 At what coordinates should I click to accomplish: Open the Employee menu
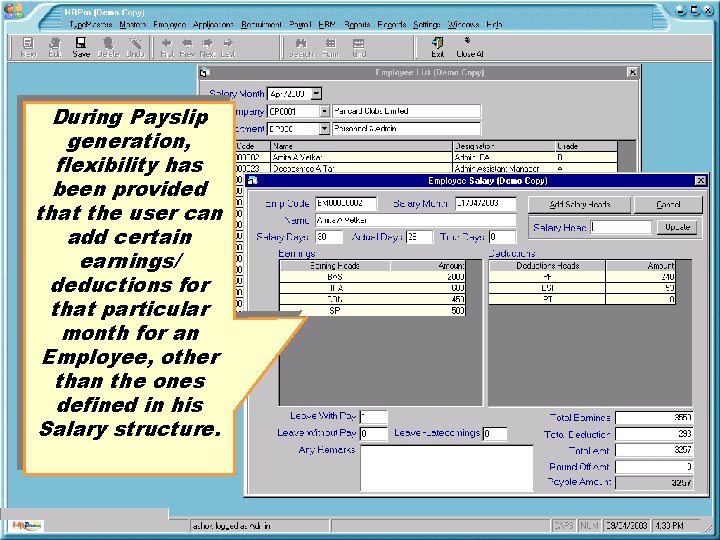tap(169, 24)
